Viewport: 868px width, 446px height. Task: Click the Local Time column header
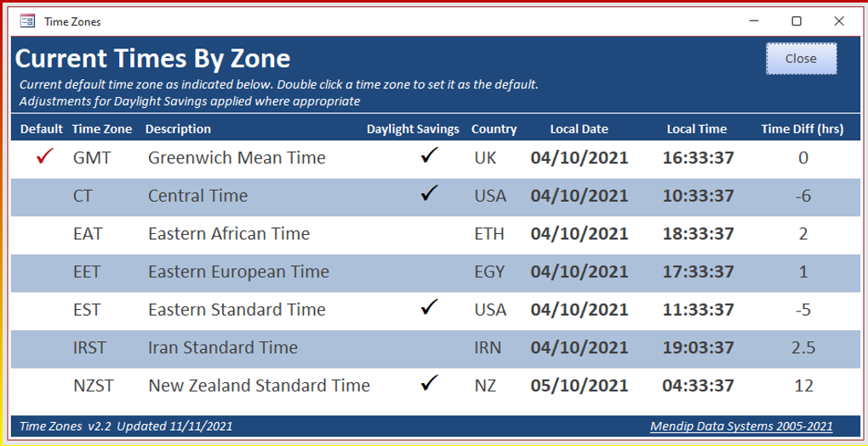point(697,129)
